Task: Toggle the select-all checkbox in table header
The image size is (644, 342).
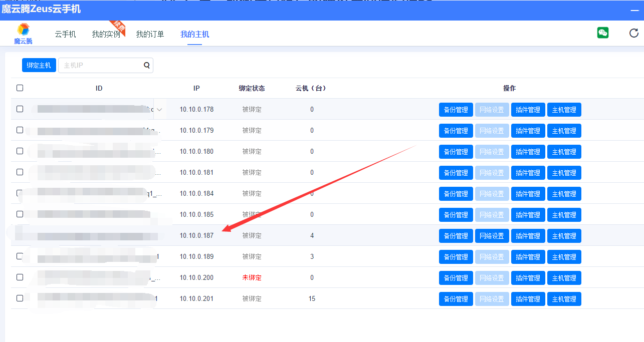Action: tap(20, 88)
